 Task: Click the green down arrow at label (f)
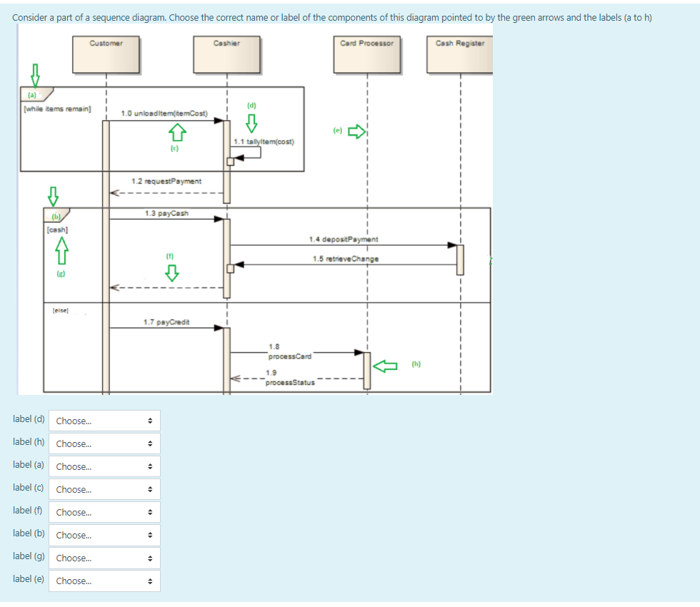(x=171, y=271)
